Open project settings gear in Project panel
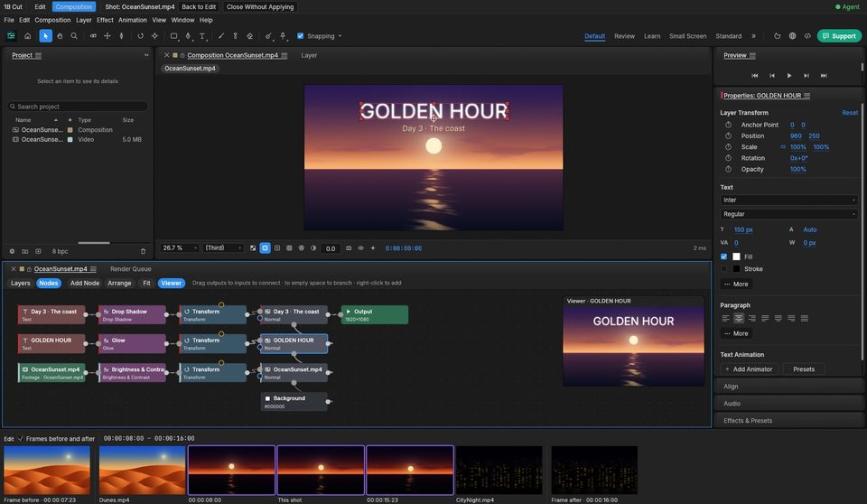 (12, 251)
